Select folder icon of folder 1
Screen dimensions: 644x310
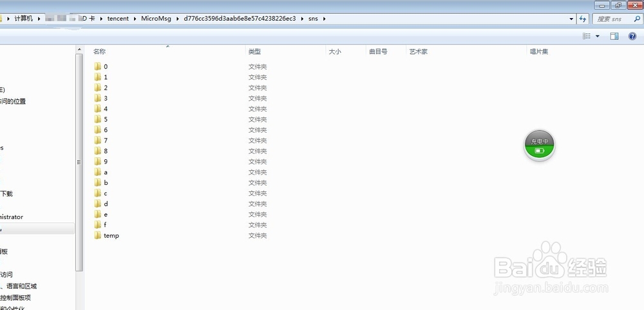point(97,77)
